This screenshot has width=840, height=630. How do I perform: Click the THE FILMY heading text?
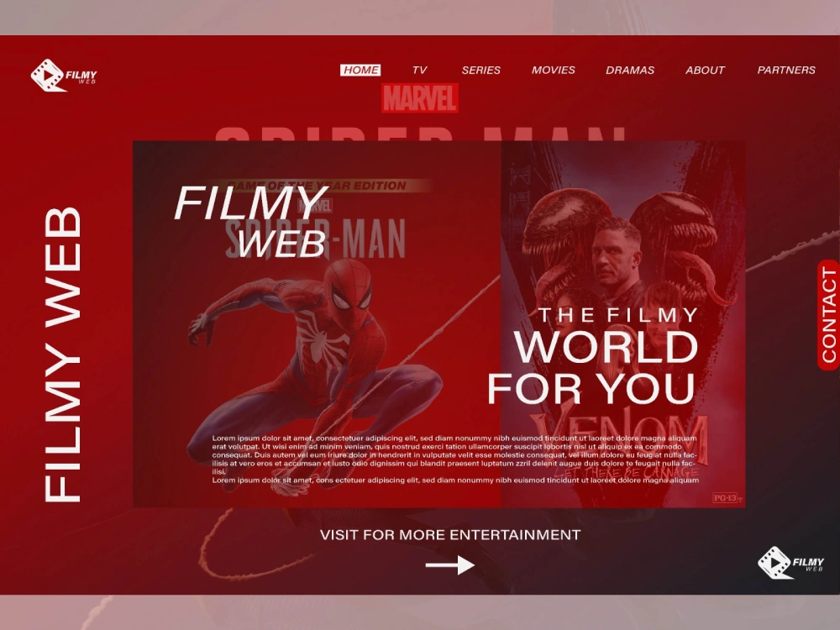[x=618, y=315]
